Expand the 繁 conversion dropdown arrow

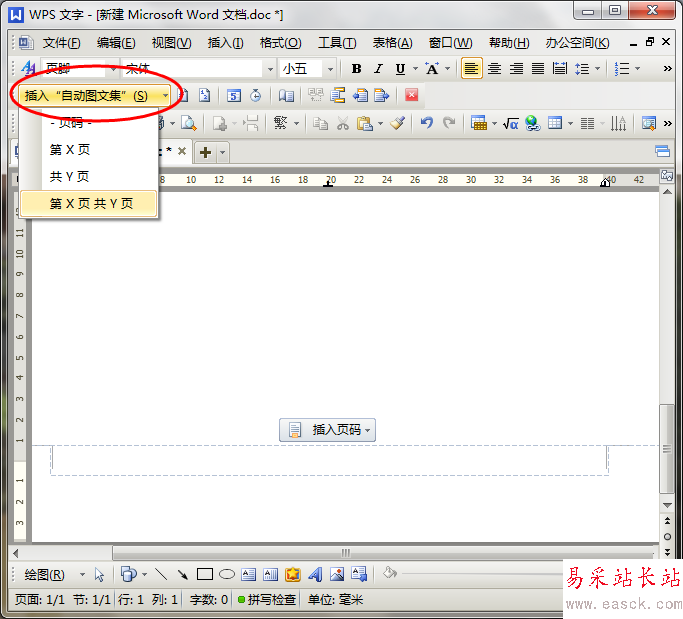[297, 124]
